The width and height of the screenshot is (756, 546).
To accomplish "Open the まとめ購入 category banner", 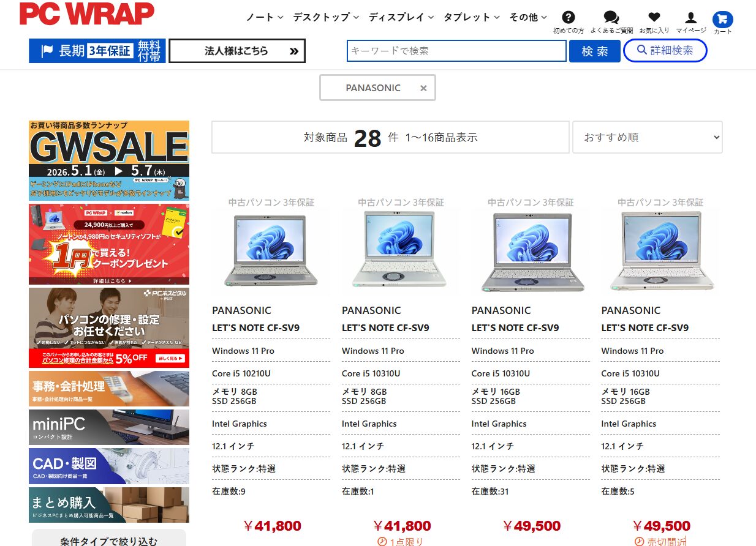I will pyautogui.click(x=109, y=505).
